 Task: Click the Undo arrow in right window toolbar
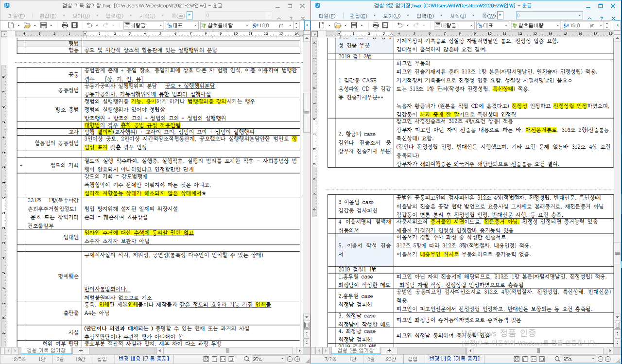pos(400,25)
